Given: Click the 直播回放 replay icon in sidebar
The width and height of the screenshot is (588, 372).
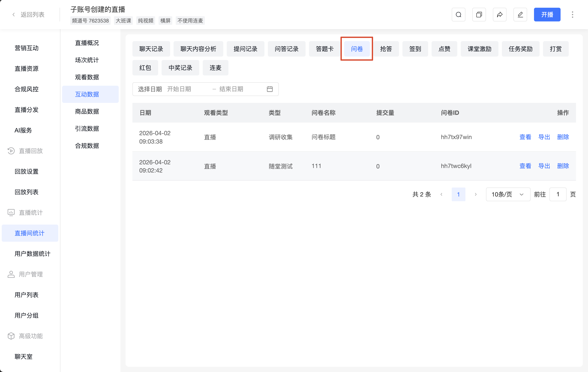Looking at the screenshot, I should [x=11, y=151].
